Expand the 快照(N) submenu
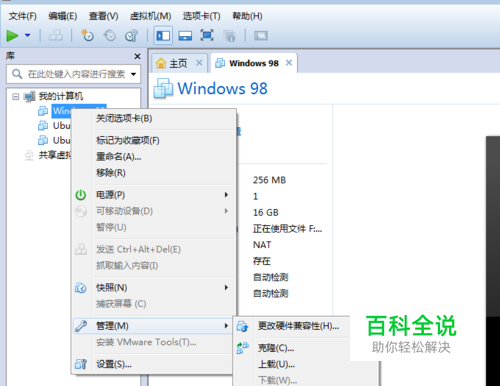The image size is (500, 386). 152,287
